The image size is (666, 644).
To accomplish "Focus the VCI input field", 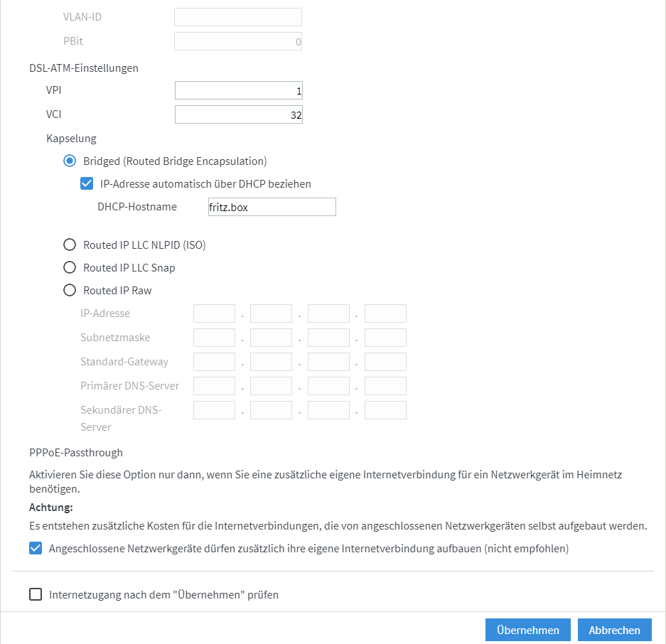I will coord(239,114).
